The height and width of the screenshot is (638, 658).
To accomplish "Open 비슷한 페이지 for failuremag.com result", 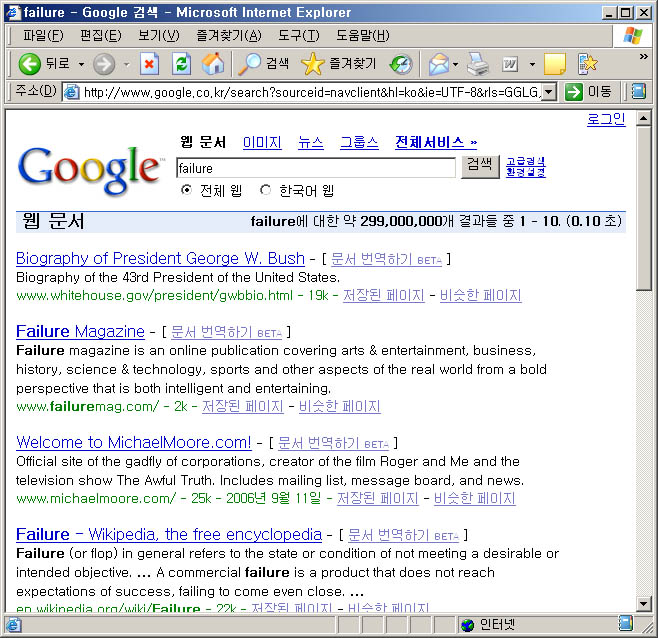I will pos(339,406).
